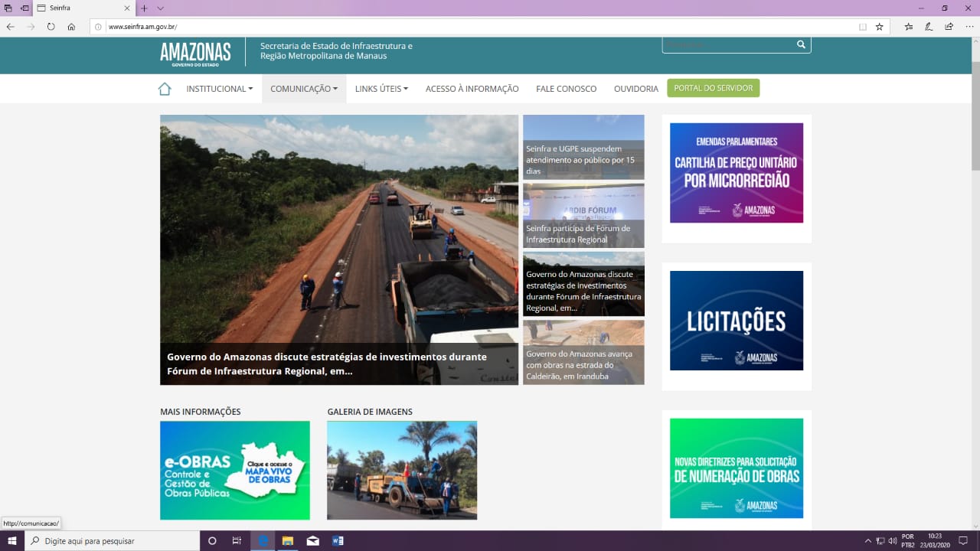The width and height of the screenshot is (980, 551).
Task: Open the Acesso à Informação menu item
Action: coord(472,89)
